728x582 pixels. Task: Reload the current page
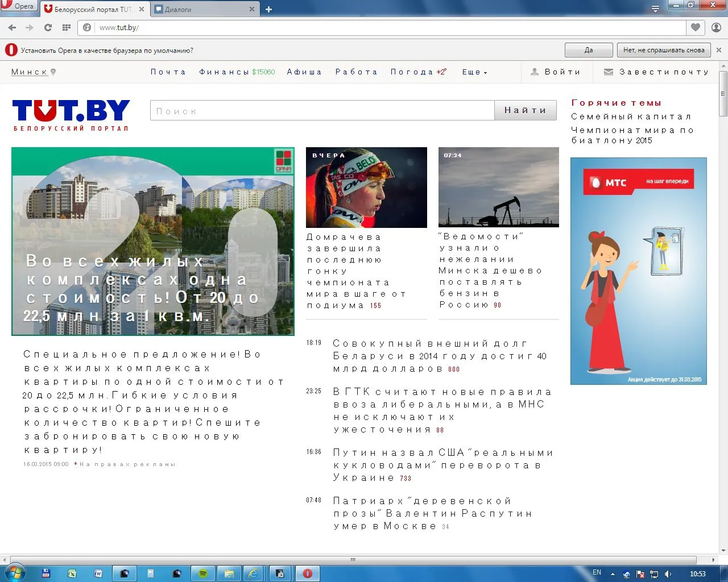click(48, 27)
